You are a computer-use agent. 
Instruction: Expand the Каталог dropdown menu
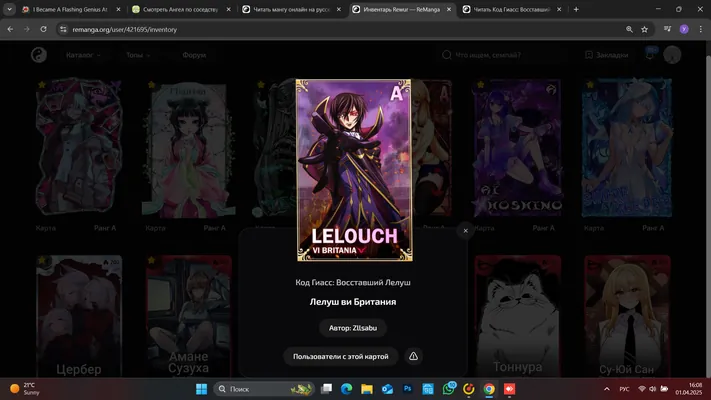[x=83, y=55]
